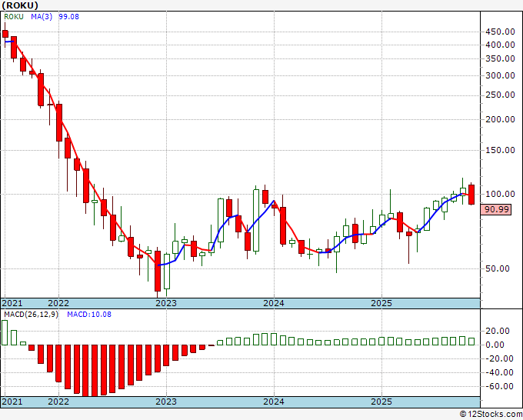This screenshot has width=523, height=420.
Task: Select the 350.00 price axis label
Action: coord(500,58)
